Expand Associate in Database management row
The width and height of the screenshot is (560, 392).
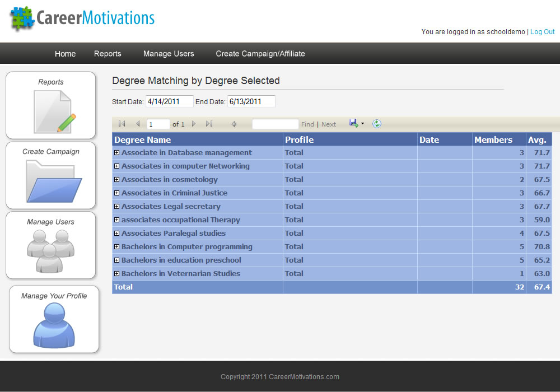pos(116,153)
